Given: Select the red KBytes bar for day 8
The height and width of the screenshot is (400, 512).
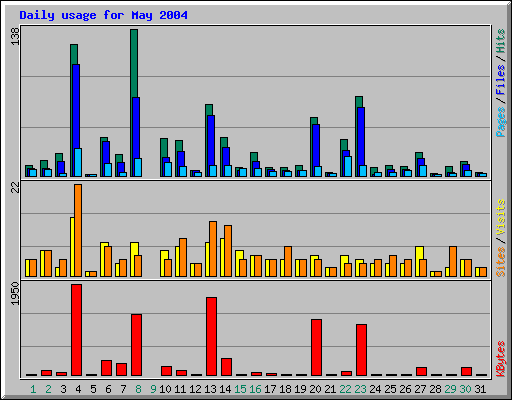Looking at the screenshot, I should pos(136,345).
